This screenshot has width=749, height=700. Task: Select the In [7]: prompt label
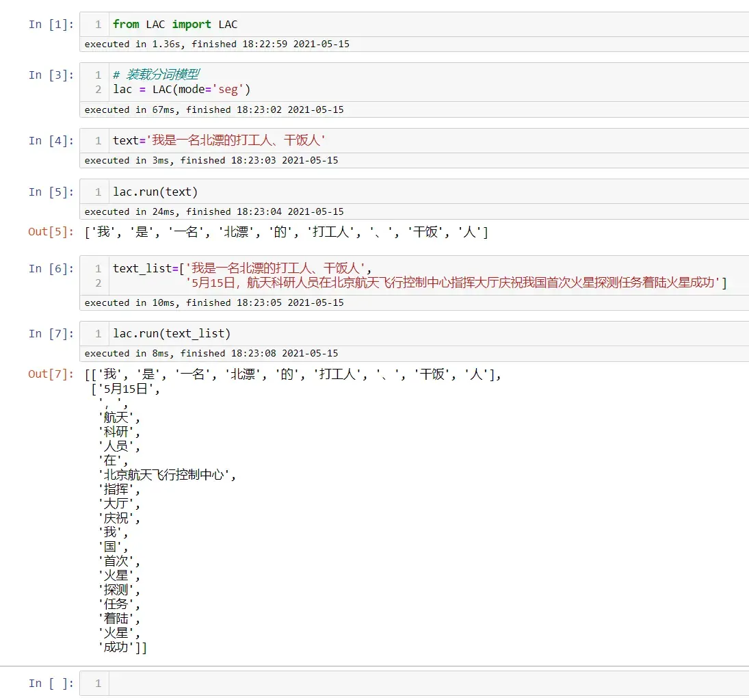tap(51, 333)
